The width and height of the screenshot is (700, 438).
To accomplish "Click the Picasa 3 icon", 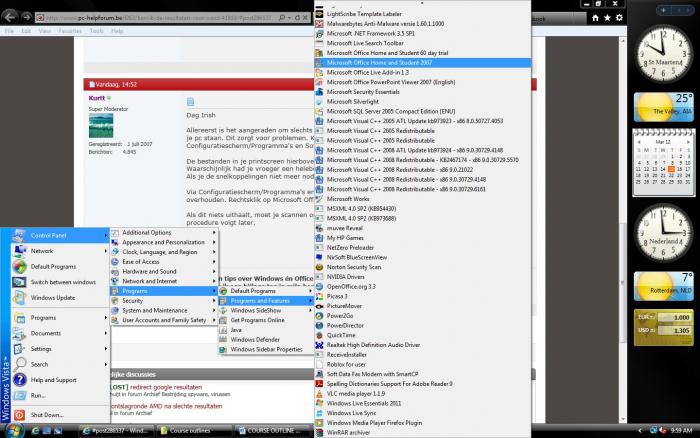I will click(x=319, y=296).
